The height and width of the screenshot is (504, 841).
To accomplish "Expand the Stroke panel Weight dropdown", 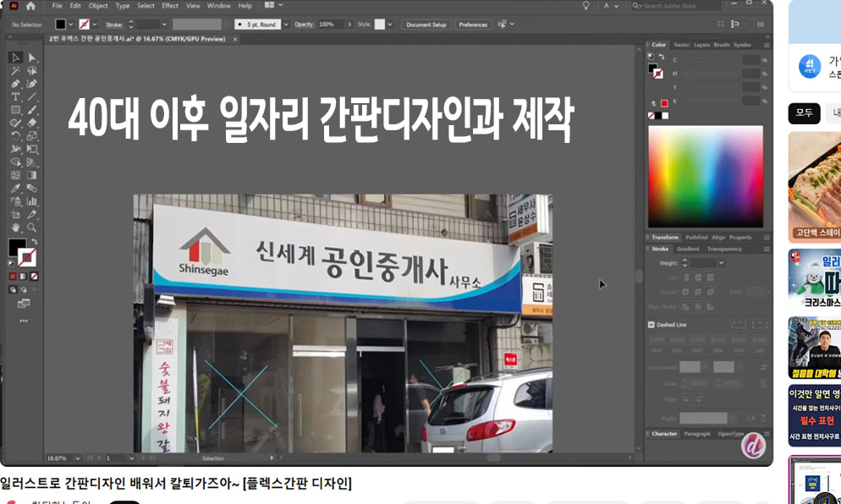I will (722, 263).
